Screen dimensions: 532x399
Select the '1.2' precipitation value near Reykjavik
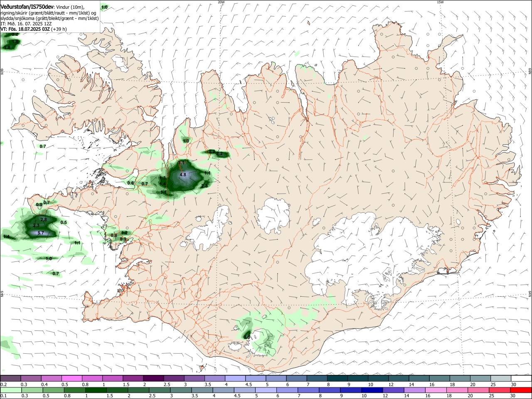click(124, 233)
